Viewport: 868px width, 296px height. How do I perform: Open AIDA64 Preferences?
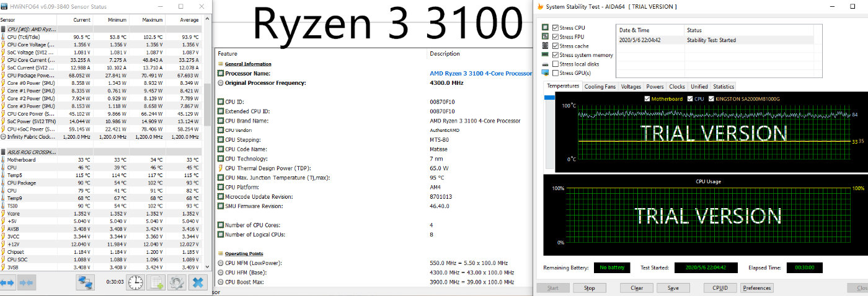click(x=756, y=288)
